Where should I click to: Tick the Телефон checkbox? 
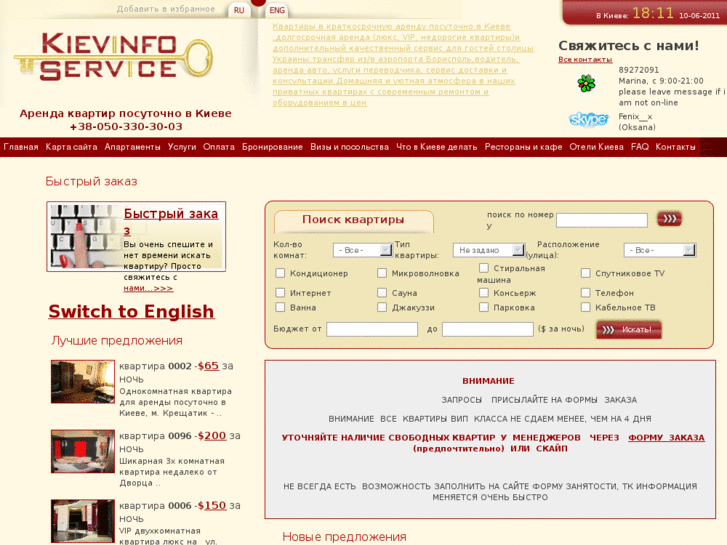586,292
